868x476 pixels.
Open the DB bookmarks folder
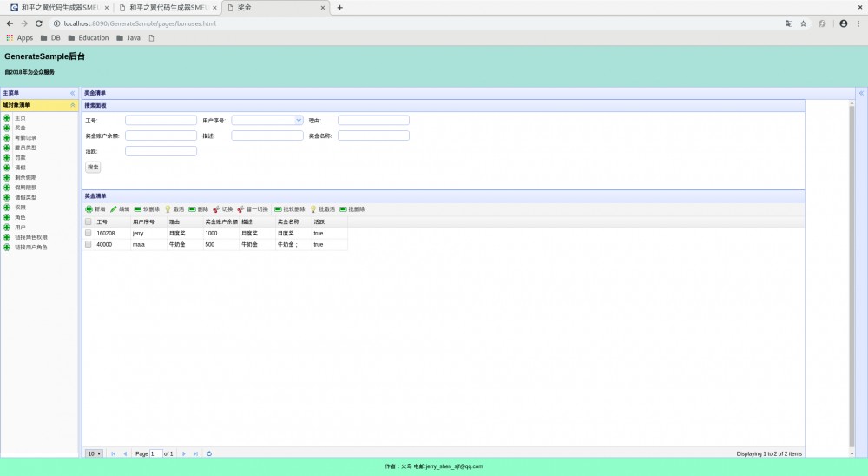[50, 37]
